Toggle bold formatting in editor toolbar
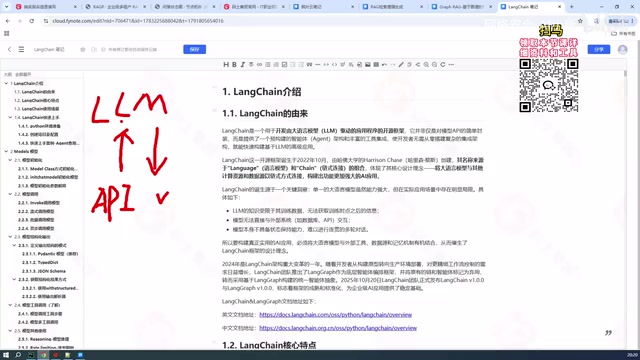The image size is (640, 360). click(234, 64)
